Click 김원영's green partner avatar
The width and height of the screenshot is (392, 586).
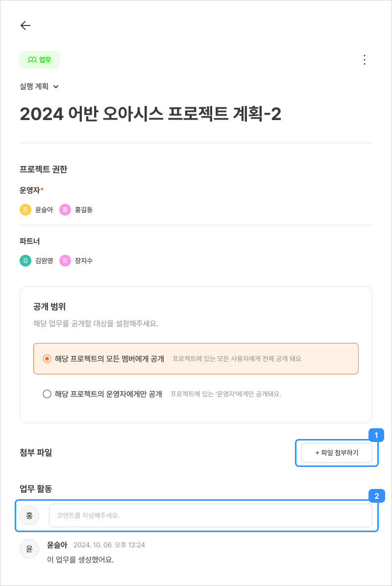pyautogui.click(x=25, y=261)
